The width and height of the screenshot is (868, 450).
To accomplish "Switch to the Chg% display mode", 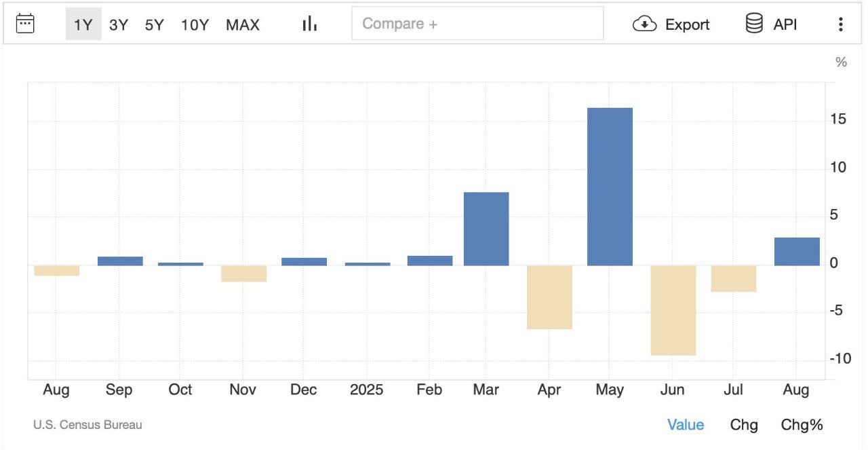I will click(x=802, y=425).
